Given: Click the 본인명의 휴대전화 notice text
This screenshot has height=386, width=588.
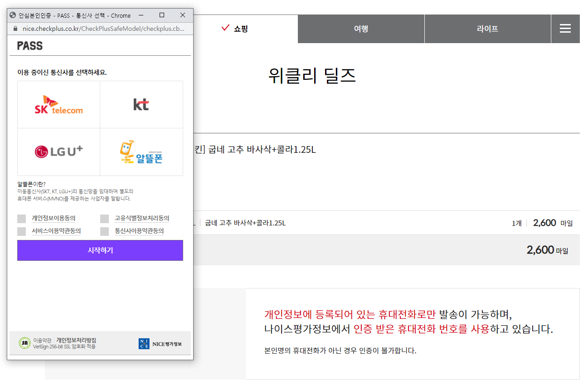Looking at the screenshot, I should tap(340, 351).
